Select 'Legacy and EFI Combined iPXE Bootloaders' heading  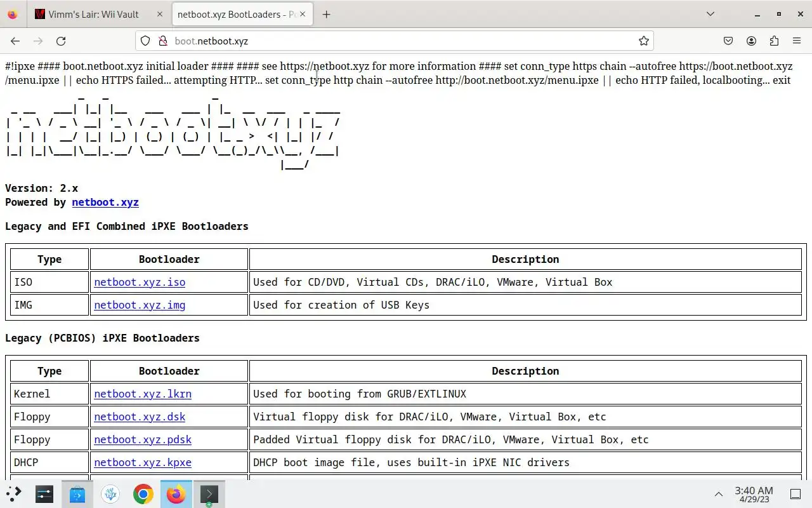pyautogui.click(x=127, y=226)
